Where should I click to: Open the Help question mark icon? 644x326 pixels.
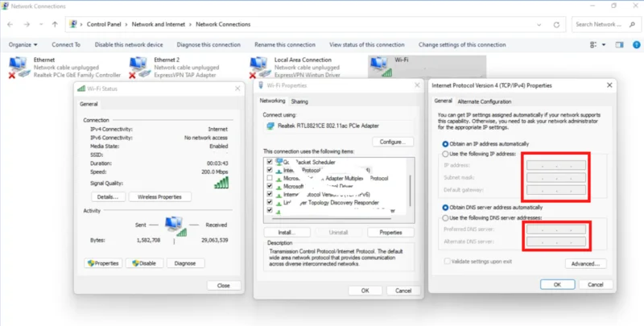click(x=635, y=44)
